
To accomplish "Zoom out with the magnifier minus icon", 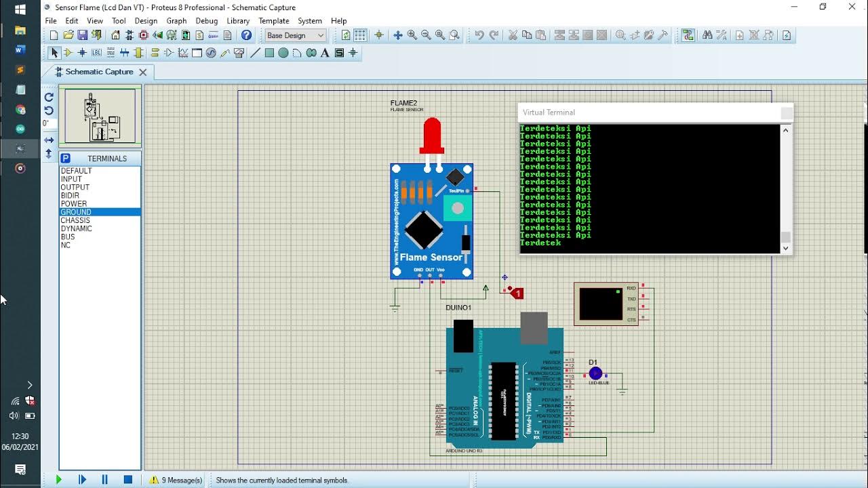I will (x=426, y=35).
